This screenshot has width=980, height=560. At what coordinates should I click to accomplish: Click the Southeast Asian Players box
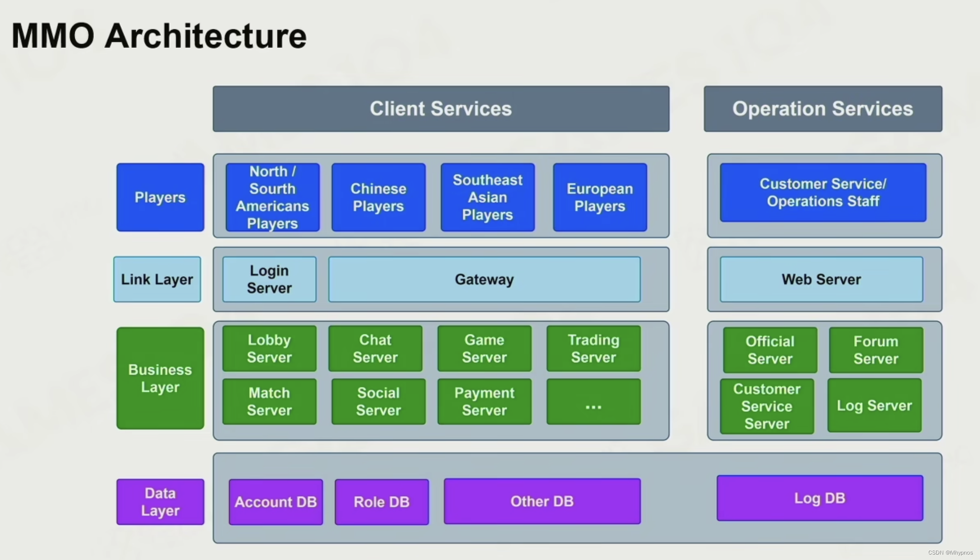(x=487, y=197)
